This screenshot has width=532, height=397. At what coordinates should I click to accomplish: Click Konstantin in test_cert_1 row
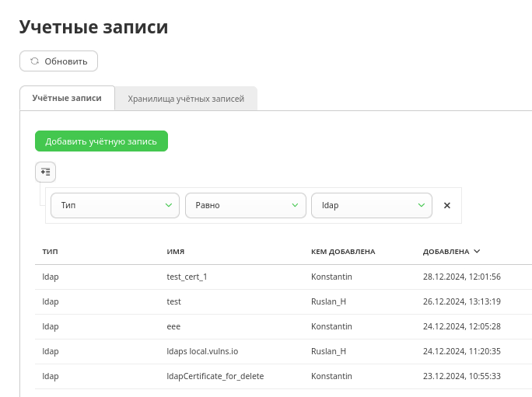331,277
